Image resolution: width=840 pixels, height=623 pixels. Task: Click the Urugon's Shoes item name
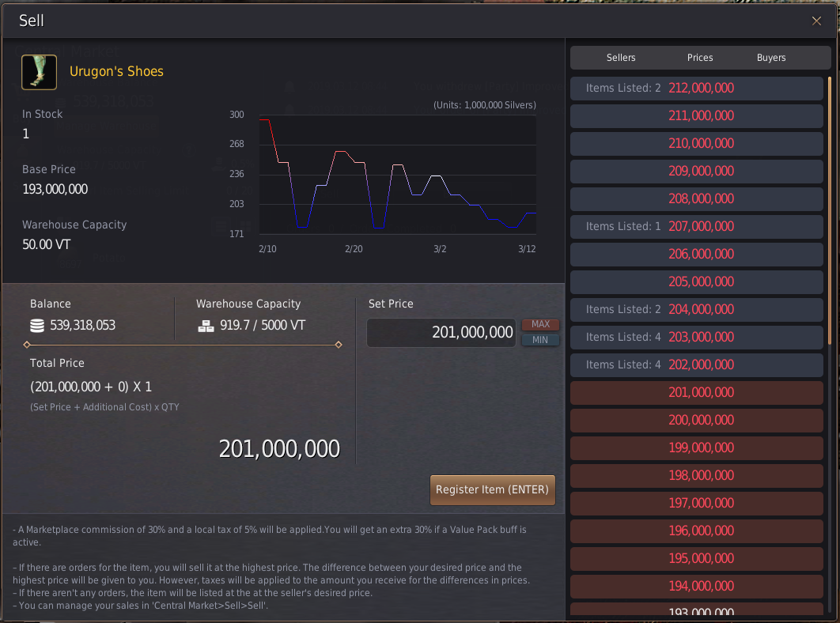(x=116, y=72)
